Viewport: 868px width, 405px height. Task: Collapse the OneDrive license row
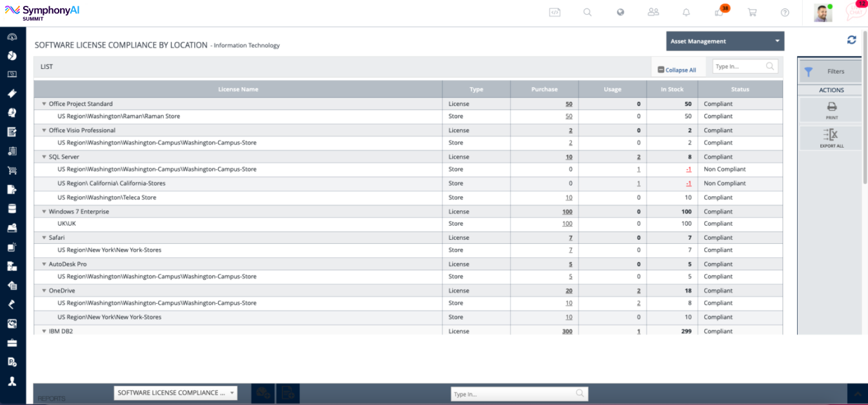pos(44,291)
